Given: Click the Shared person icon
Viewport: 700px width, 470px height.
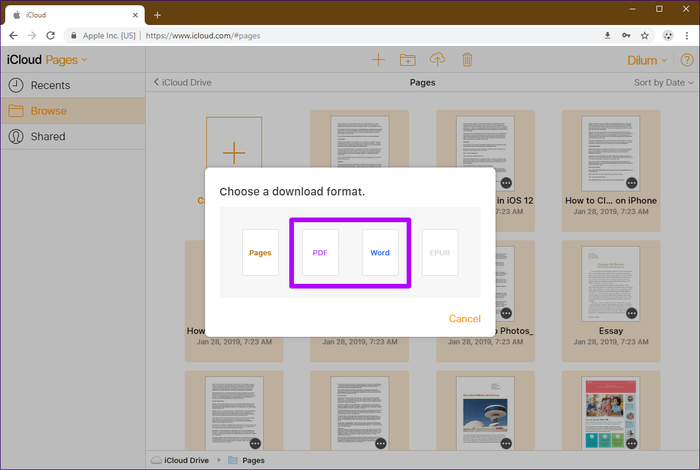Looking at the screenshot, I should 16,137.
